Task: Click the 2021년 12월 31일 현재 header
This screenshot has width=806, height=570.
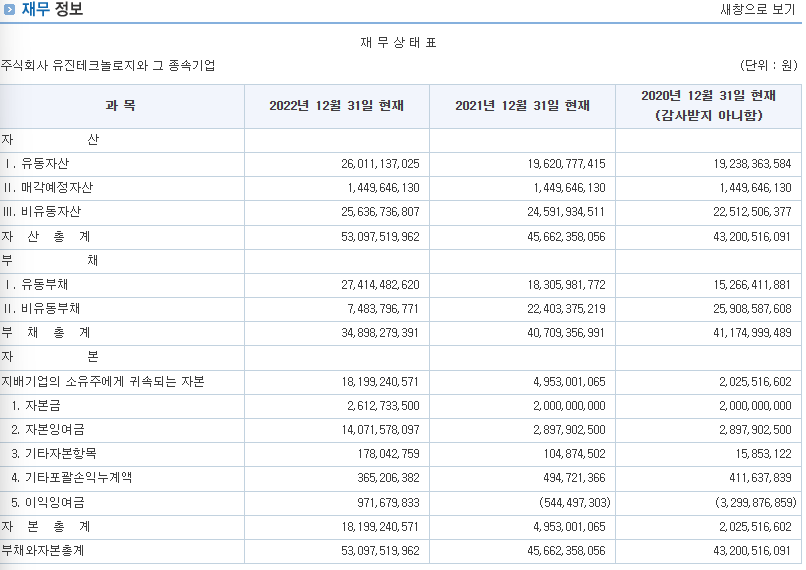Action: [522, 106]
